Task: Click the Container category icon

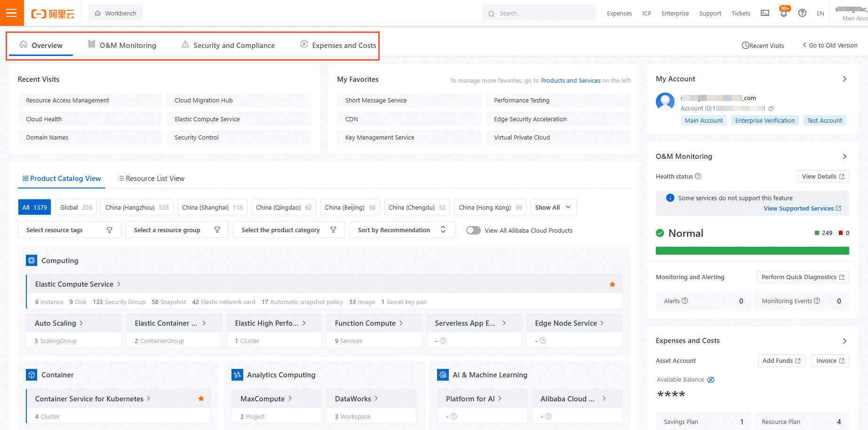Action: tap(32, 375)
